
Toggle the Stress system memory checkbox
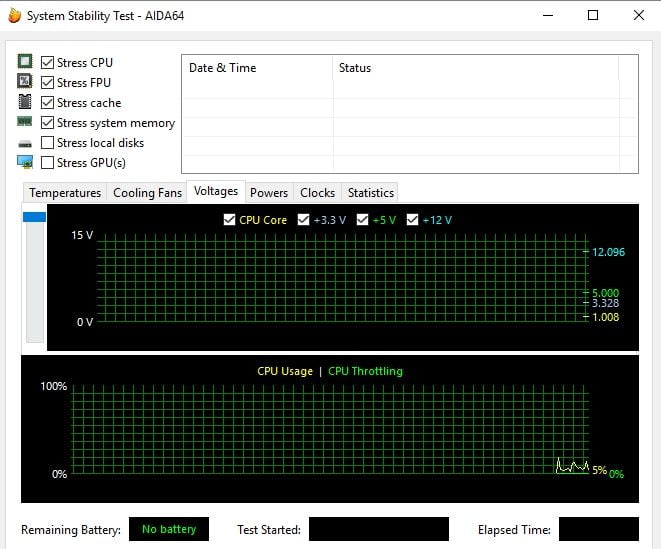(x=47, y=122)
